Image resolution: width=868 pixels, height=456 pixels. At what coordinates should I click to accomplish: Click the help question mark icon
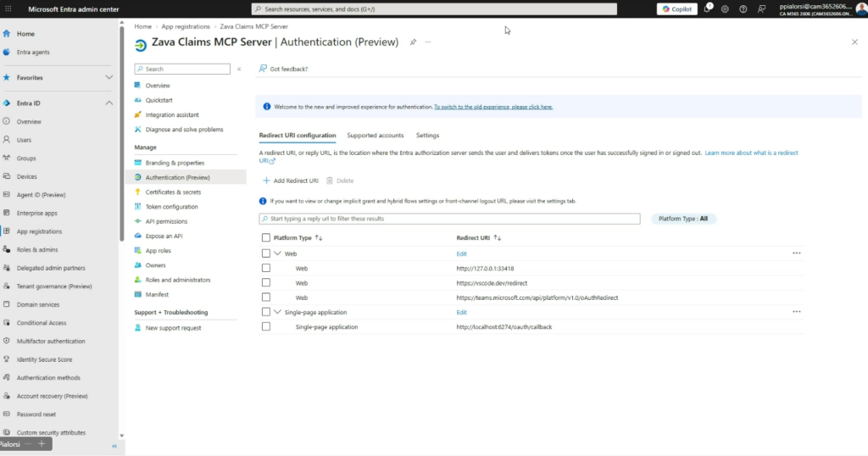click(743, 8)
